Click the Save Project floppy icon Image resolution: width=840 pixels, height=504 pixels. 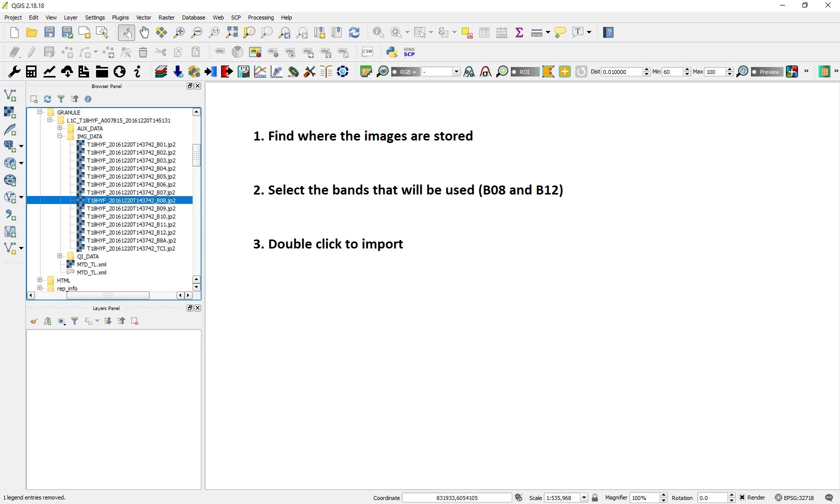click(50, 32)
